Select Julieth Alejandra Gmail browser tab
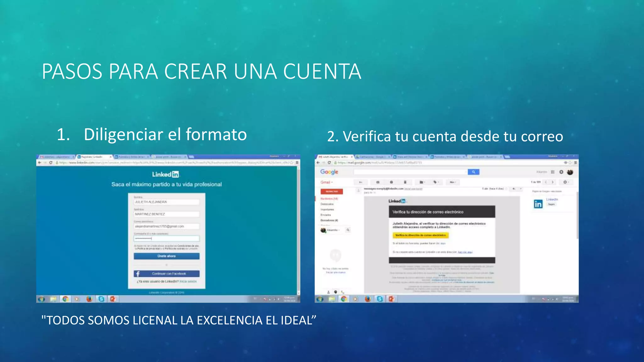644x362 pixels. click(335, 156)
